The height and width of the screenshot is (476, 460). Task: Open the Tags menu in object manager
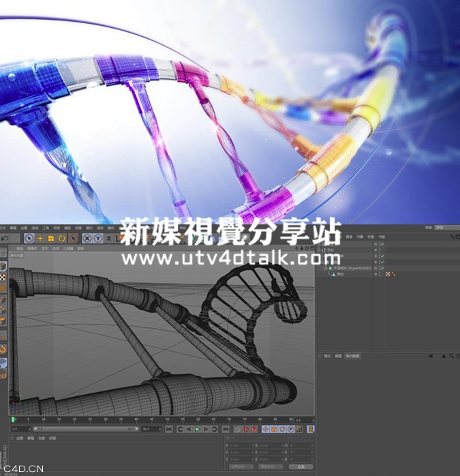click(x=371, y=237)
